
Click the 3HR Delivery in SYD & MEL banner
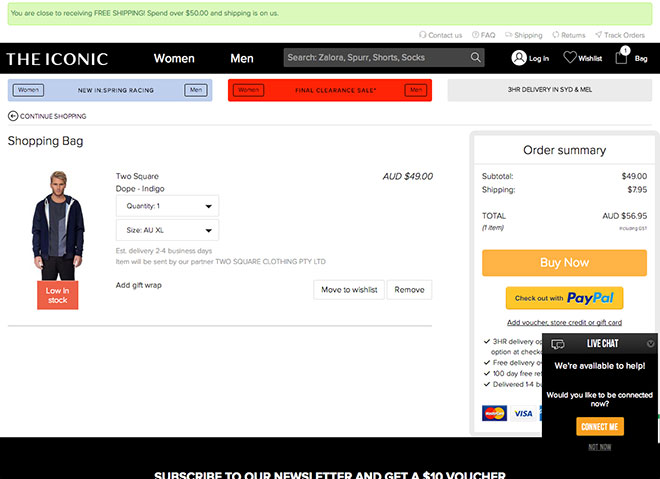pyautogui.click(x=550, y=90)
